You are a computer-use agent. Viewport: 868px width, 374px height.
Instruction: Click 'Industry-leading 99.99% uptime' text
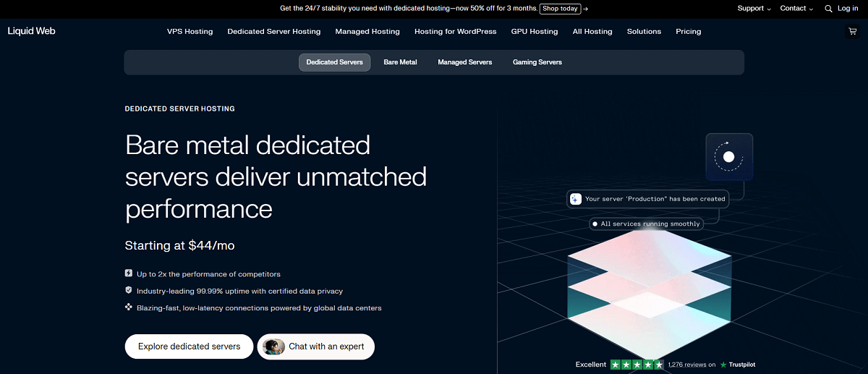pyautogui.click(x=239, y=291)
